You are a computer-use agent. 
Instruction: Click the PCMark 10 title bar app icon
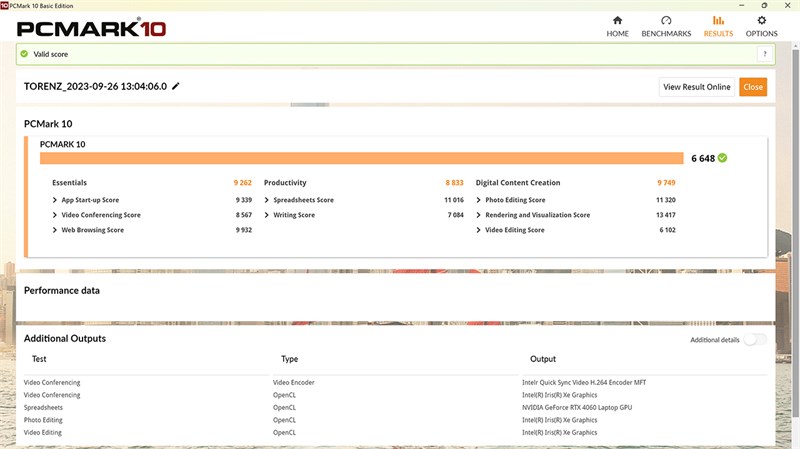(x=4, y=5)
